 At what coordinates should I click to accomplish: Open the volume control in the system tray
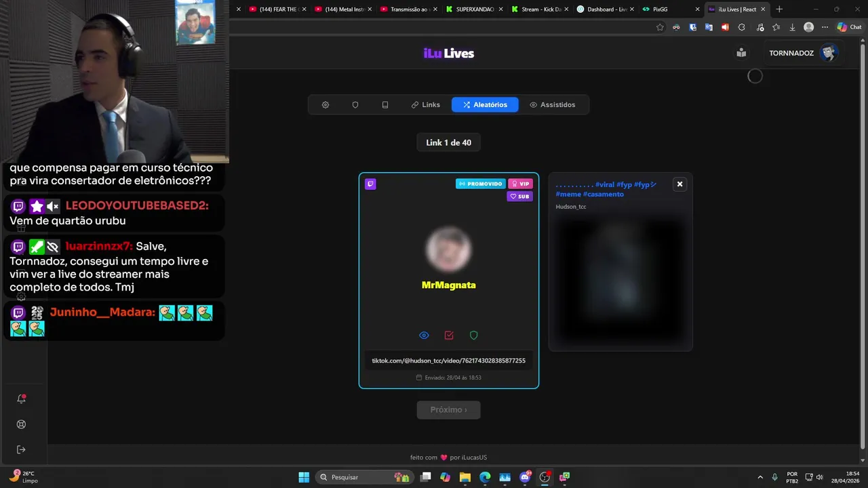tap(819, 477)
